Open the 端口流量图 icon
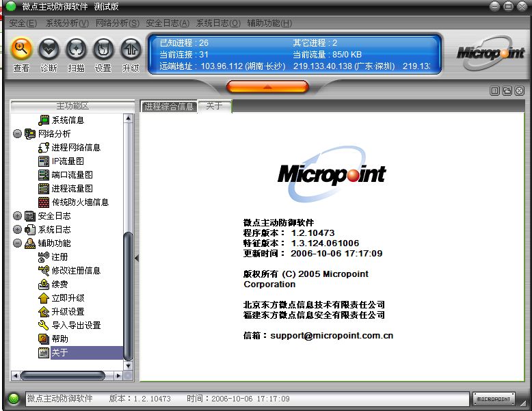Viewport: 532px width, 411px height. point(44,175)
